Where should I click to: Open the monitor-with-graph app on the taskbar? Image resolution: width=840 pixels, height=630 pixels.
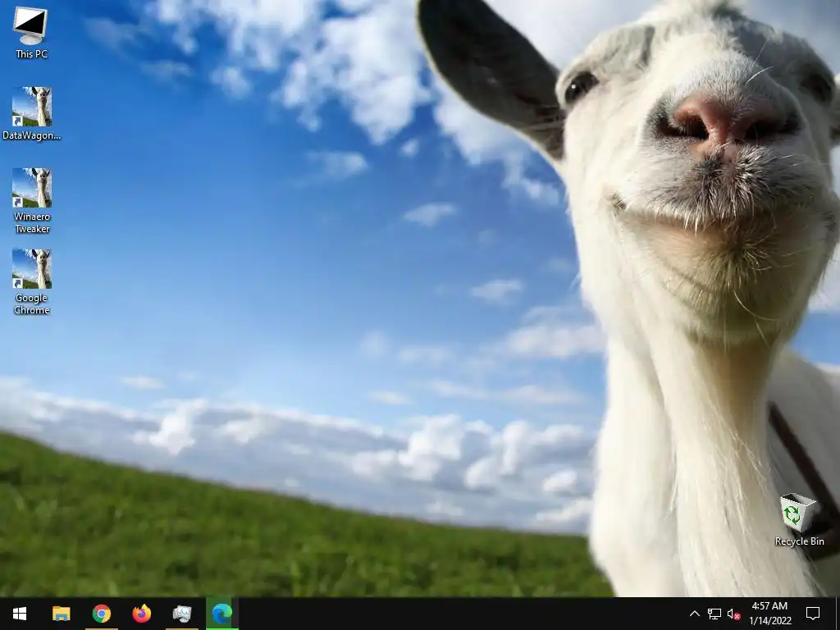click(x=181, y=614)
